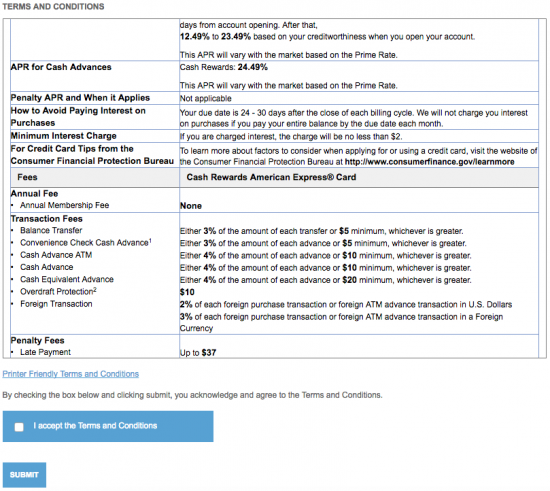This screenshot has width=550, height=491.
Task: Click the 'Foreign Transaction' fee item
Action: (x=56, y=304)
